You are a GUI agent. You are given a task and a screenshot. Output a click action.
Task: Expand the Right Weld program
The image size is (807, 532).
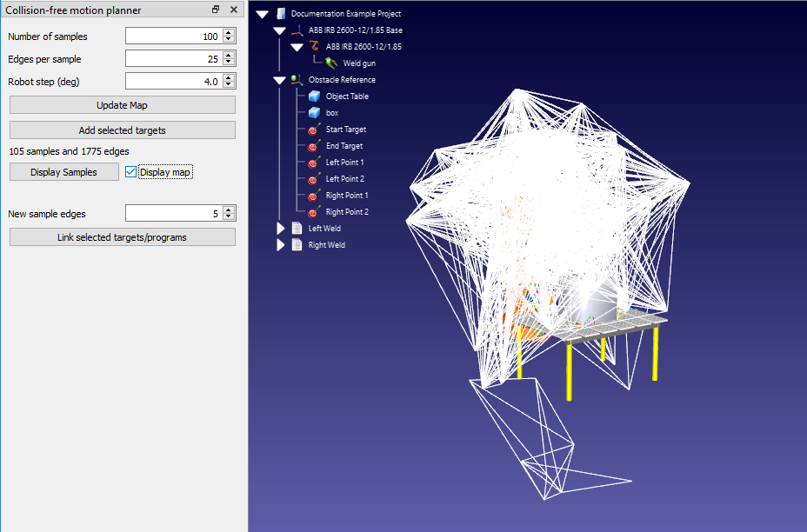[x=280, y=245]
